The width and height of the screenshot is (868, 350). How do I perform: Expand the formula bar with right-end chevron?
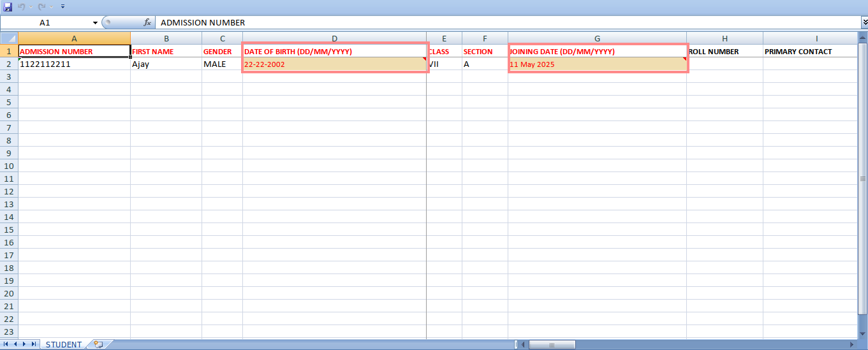point(864,22)
